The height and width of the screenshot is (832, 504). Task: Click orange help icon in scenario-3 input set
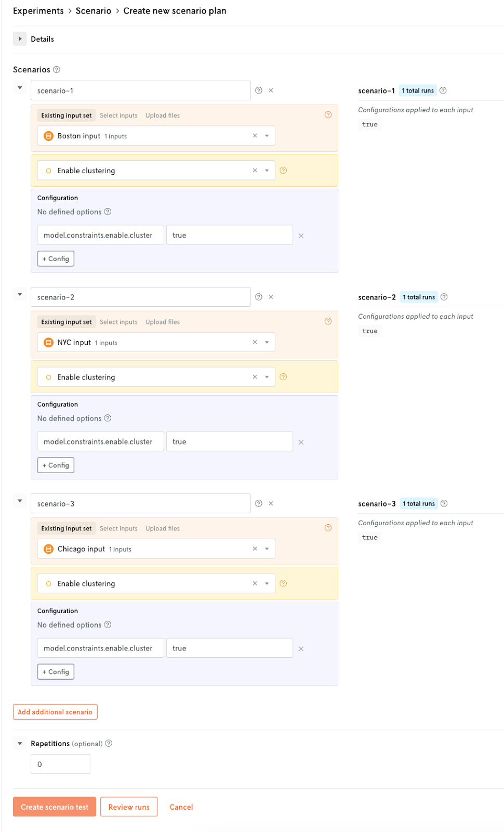pyautogui.click(x=328, y=528)
